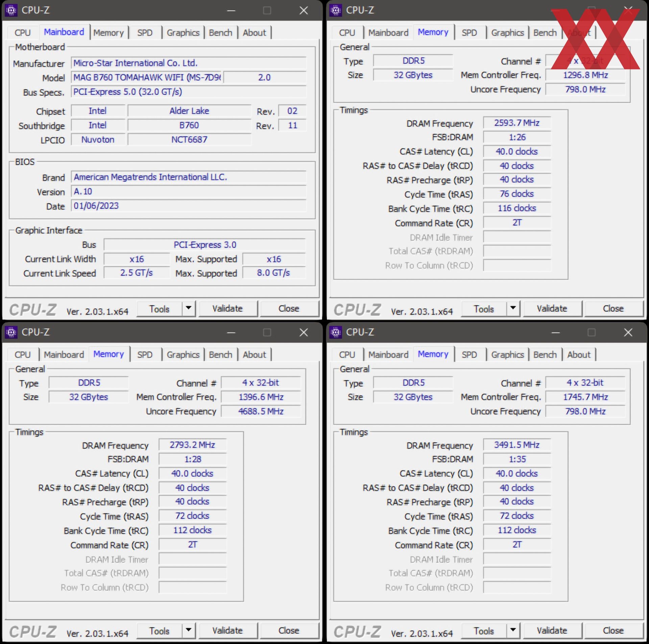The width and height of the screenshot is (649, 644).
Task: Open the SPD tab in the Mainboard window
Action: 145,33
